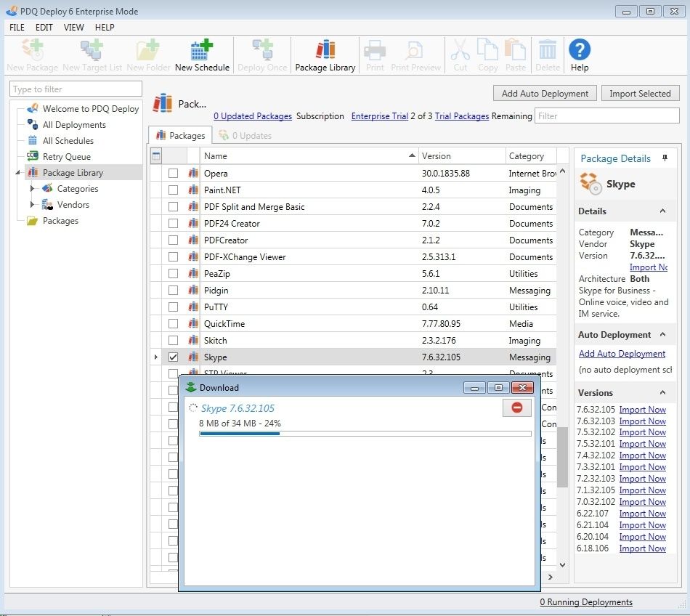Image resolution: width=690 pixels, height=616 pixels.
Task: Click the Skype package row icon
Action: click(193, 357)
